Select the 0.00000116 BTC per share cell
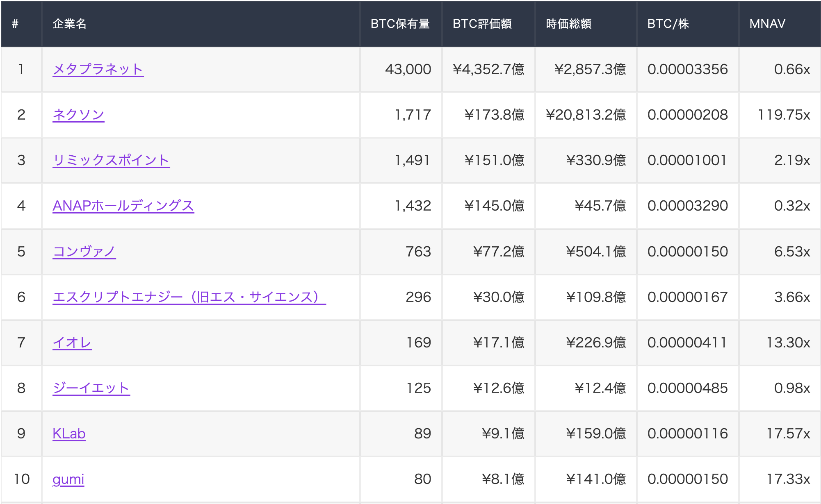821x504 pixels. (x=688, y=434)
